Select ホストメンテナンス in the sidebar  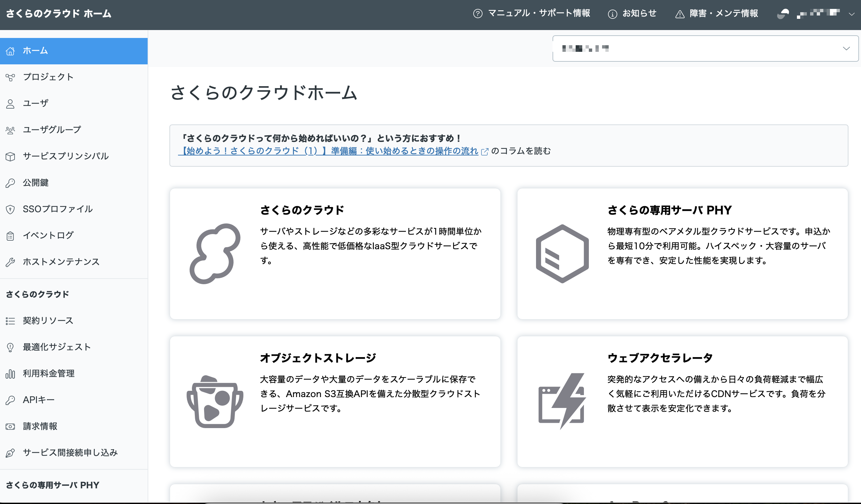[60, 261]
